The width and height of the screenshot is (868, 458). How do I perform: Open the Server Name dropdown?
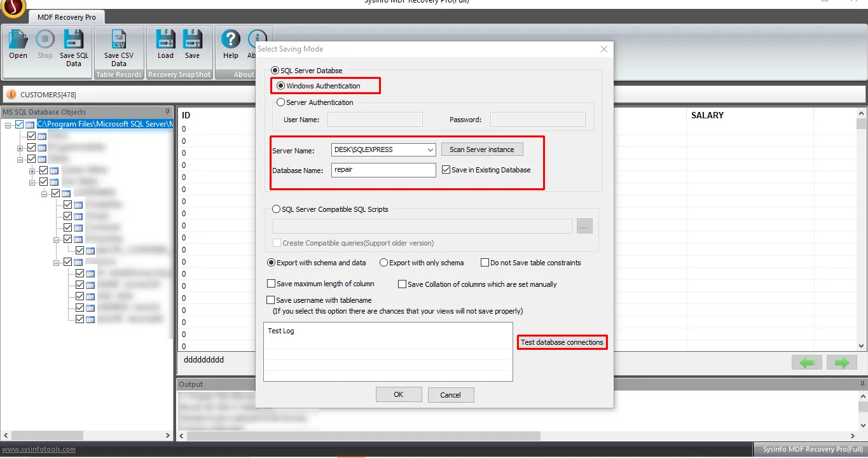coord(431,150)
